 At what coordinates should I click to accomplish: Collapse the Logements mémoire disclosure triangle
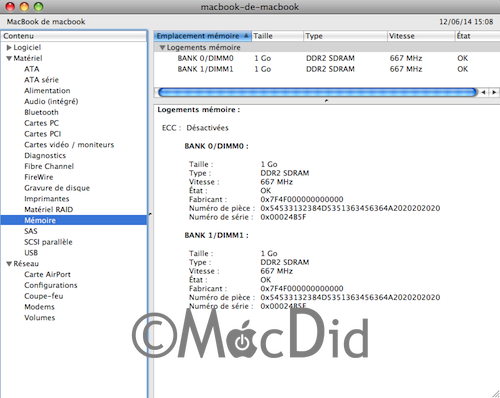click(x=162, y=48)
